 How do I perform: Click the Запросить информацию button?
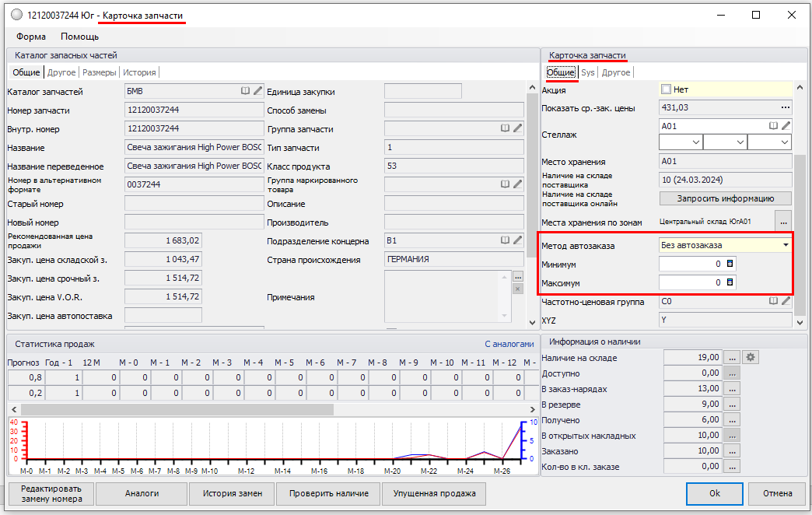(725, 198)
